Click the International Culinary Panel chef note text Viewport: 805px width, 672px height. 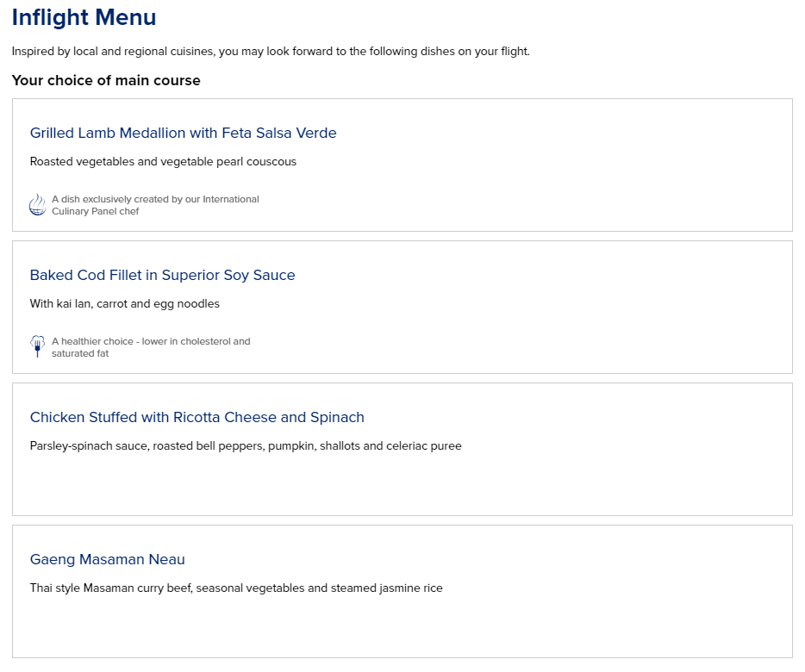(155, 205)
